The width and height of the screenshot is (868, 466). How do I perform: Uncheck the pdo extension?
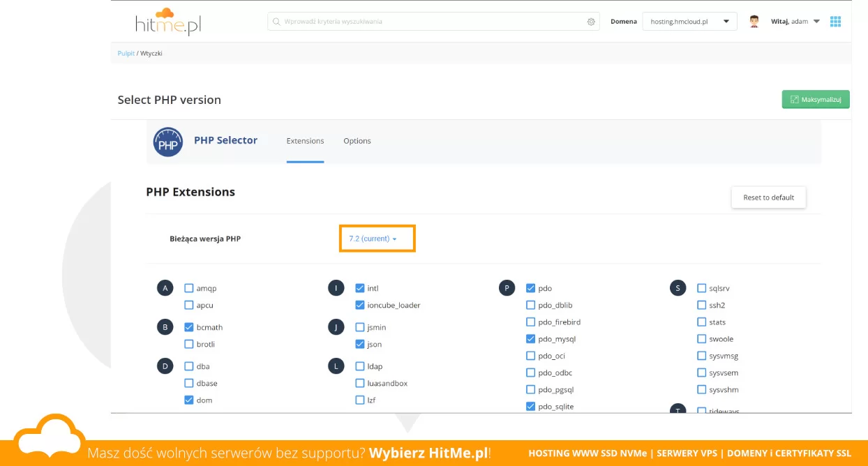pyautogui.click(x=531, y=288)
